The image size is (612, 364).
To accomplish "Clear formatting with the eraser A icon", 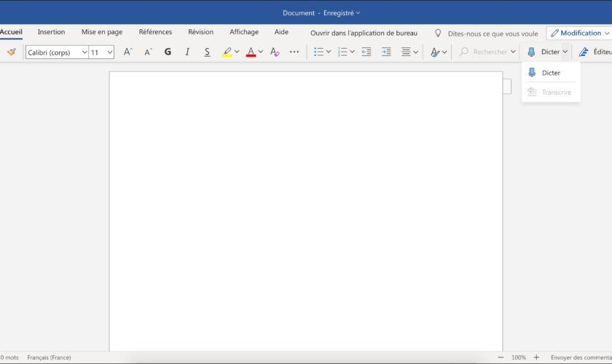I will [275, 52].
